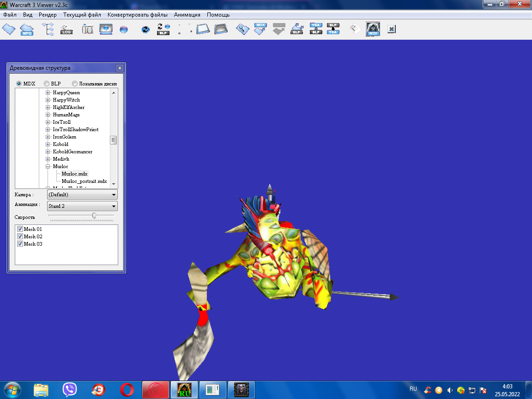Open the Анимация dropdown showing Stand 2
The height and width of the screenshot is (399, 532).
82,206
